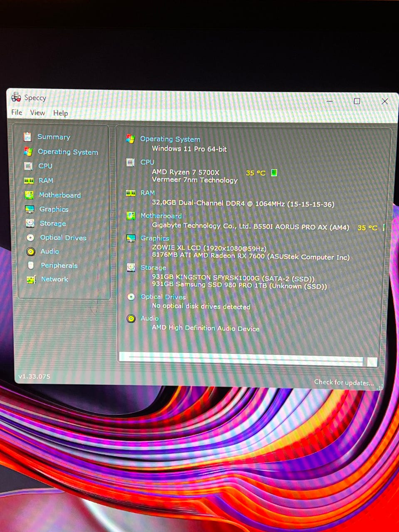Select Graphics in the sidebar
The image size is (399, 532).
pos(54,209)
